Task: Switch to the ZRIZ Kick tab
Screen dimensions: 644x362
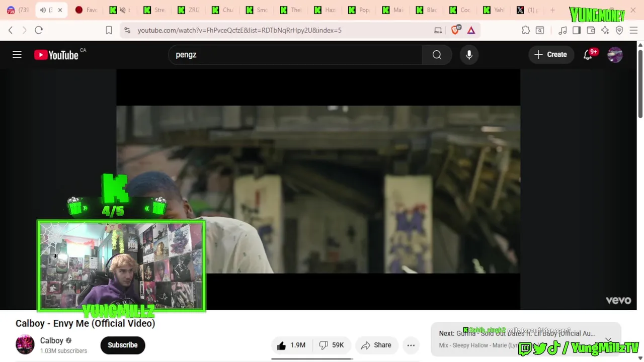Action: [189, 10]
